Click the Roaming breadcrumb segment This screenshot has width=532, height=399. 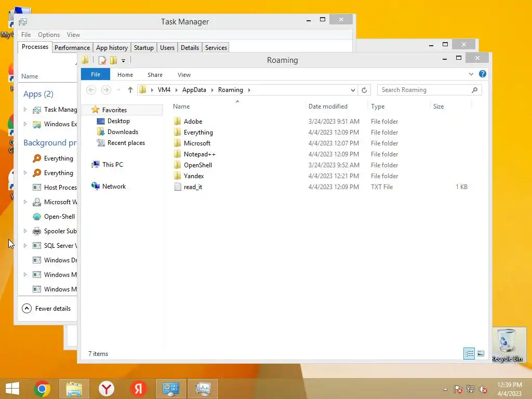(230, 90)
